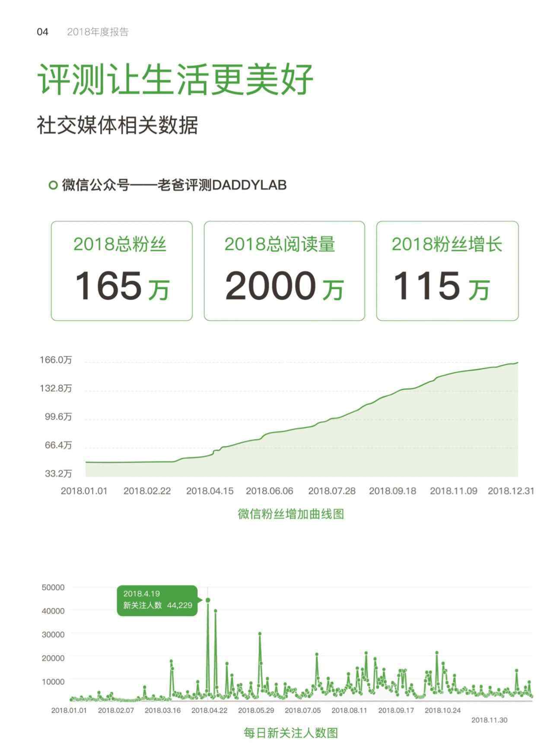Click the 2018.4.19 新关注人数 tooltip

click(x=157, y=600)
